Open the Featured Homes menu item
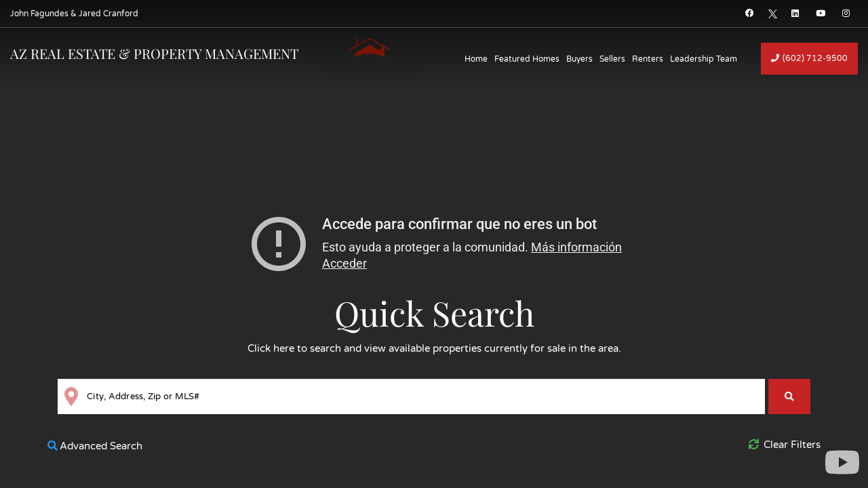This screenshot has width=868, height=488. [x=526, y=59]
